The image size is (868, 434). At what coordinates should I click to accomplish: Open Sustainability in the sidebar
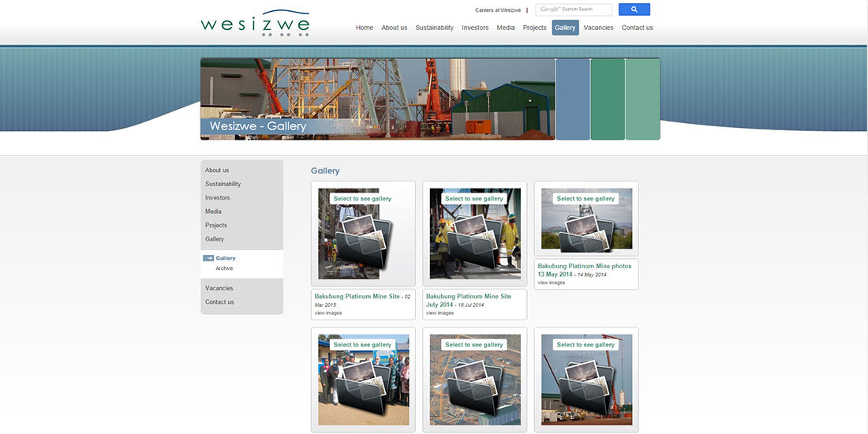point(223,184)
